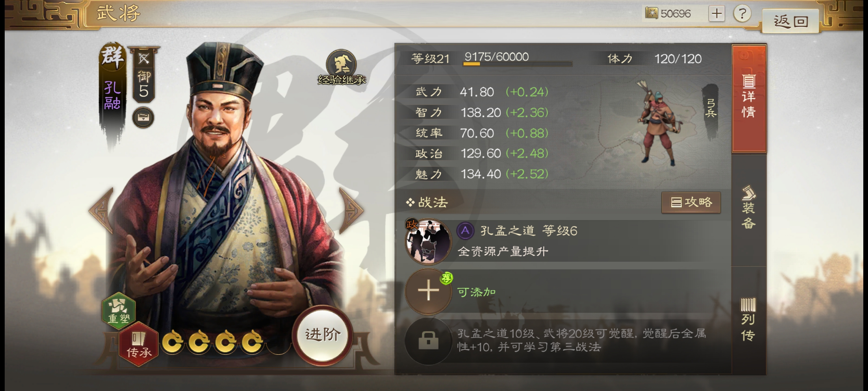Click the level 21 experience progress bar

click(518, 64)
